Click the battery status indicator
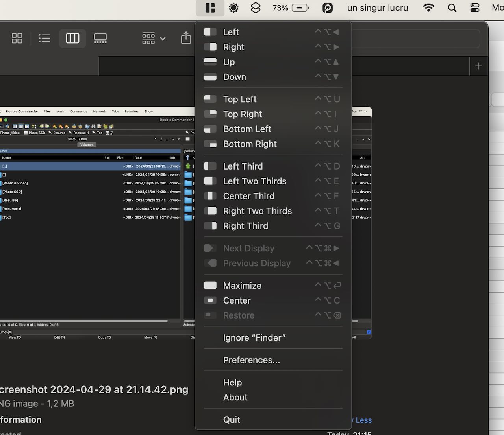 pyautogui.click(x=300, y=8)
